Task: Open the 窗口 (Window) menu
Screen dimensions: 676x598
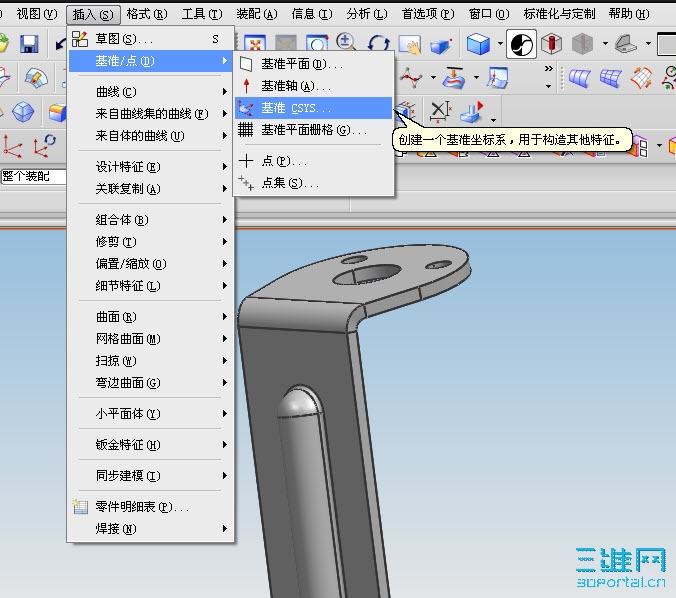Action: (489, 14)
